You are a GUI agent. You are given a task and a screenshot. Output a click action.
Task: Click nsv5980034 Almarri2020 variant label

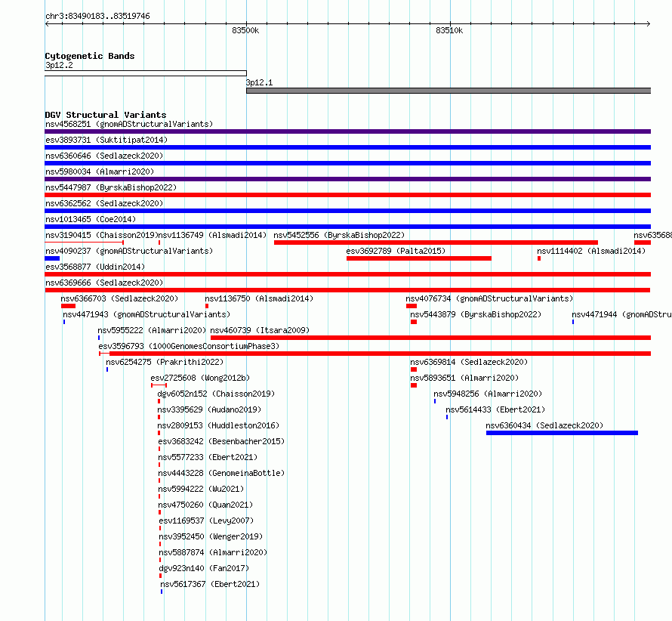click(100, 172)
